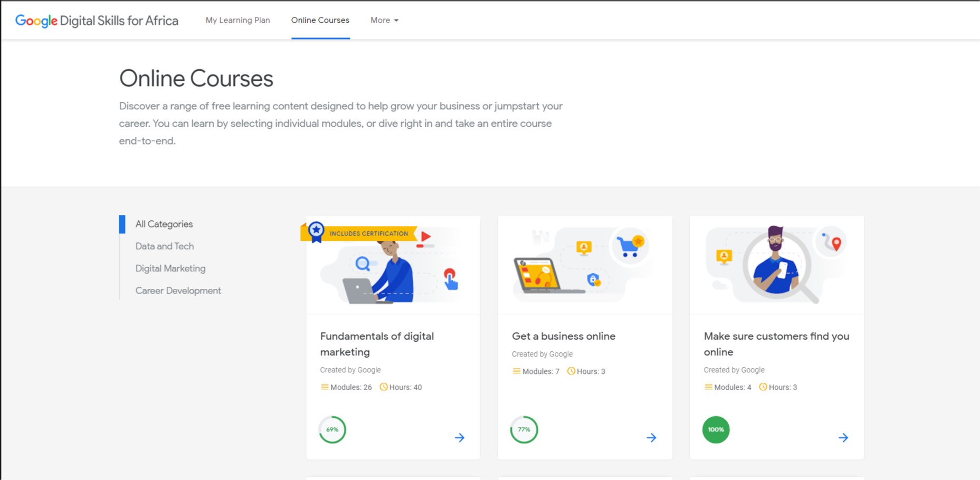Viewport: 980px width, 480px height.
Task: Filter by Digital Marketing category
Action: pos(170,268)
